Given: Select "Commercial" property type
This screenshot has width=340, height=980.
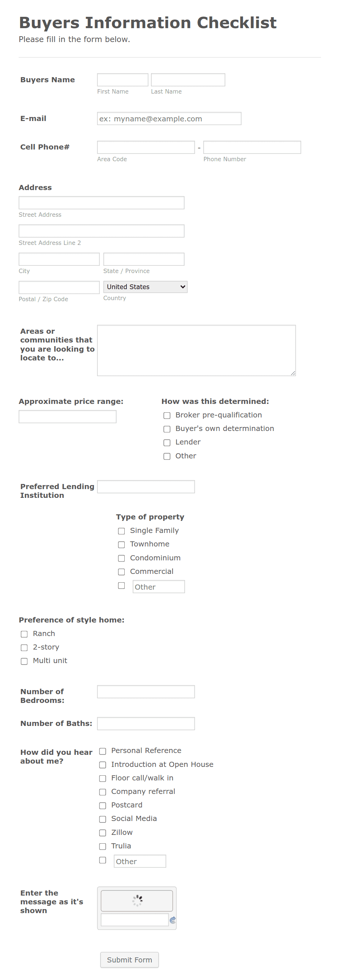Looking at the screenshot, I should 121,572.
